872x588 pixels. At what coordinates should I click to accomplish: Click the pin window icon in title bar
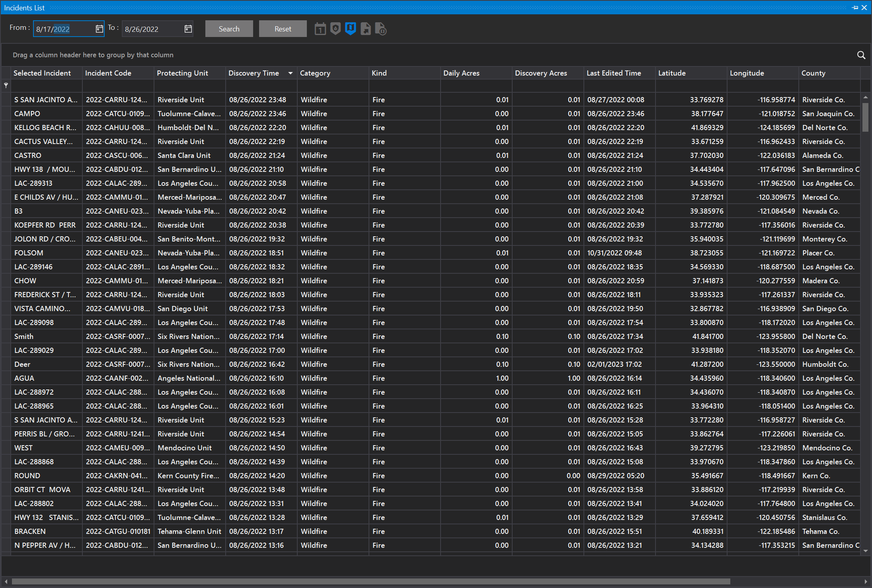click(x=855, y=8)
